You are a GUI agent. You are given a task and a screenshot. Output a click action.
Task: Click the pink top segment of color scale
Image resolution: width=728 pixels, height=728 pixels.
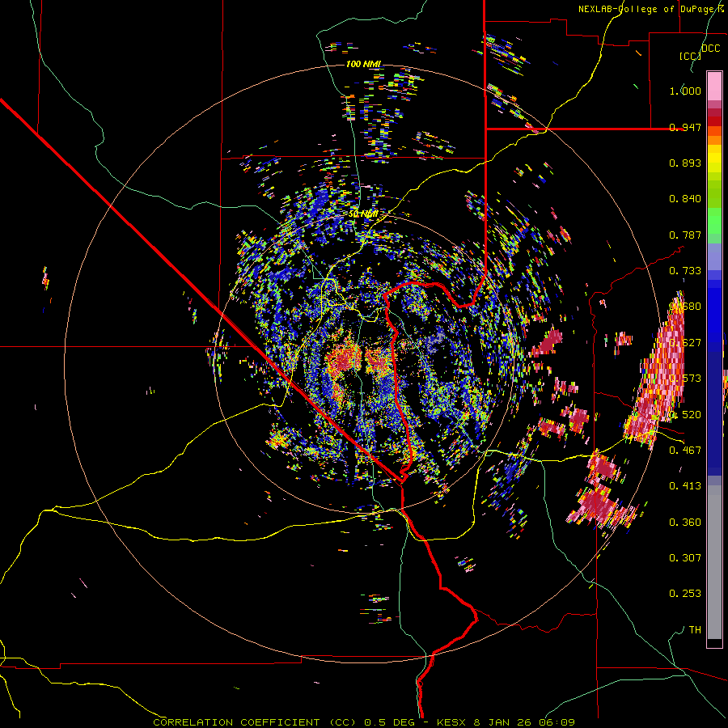(714, 86)
